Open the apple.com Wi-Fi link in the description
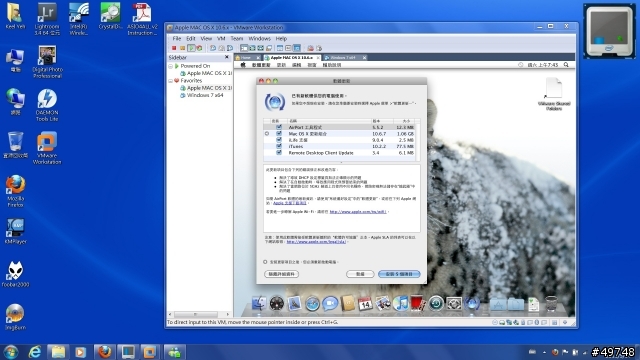Screen dimensions: 640x360 [358, 212]
